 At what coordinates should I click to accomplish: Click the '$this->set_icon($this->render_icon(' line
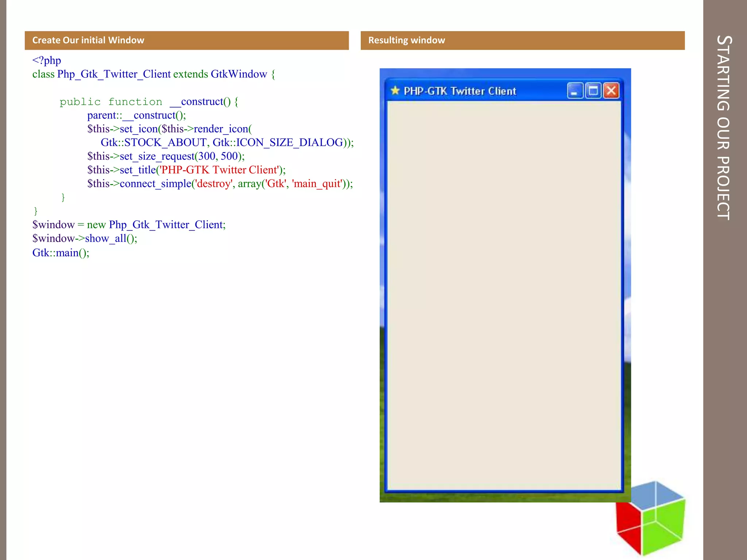pos(170,129)
